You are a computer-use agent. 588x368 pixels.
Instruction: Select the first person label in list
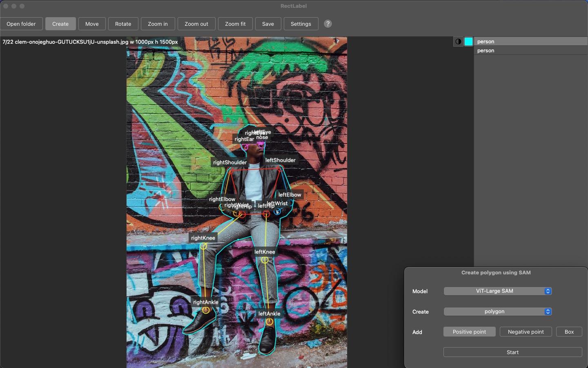530,41
